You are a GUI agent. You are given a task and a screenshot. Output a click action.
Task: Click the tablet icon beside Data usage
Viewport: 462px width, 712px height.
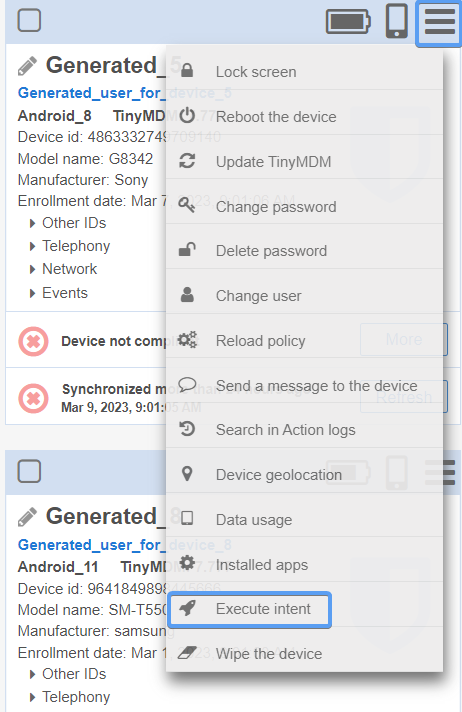coord(187,518)
